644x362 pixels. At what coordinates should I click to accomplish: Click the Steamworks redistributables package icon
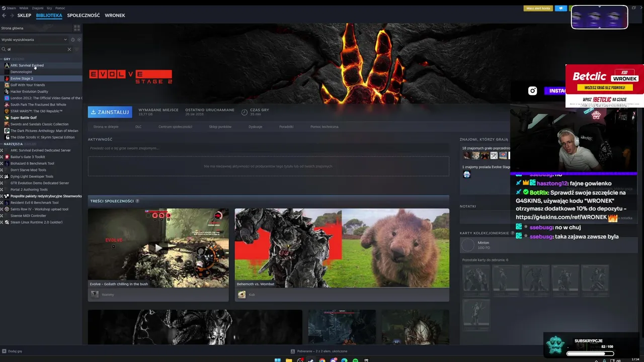click(x=7, y=196)
